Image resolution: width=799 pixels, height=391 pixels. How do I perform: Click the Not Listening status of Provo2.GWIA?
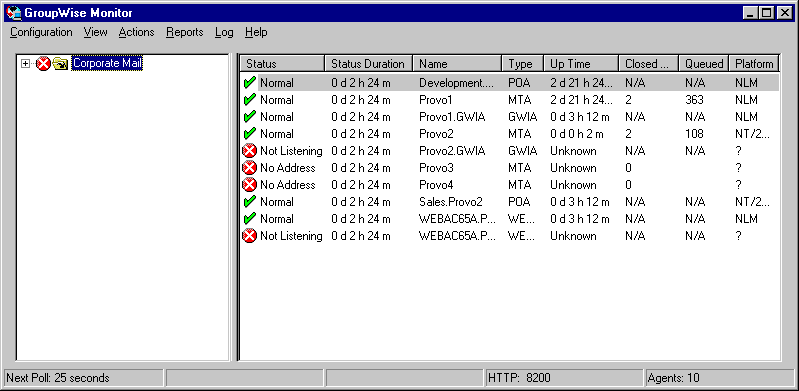pyautogui.click(x=291, y=151)
